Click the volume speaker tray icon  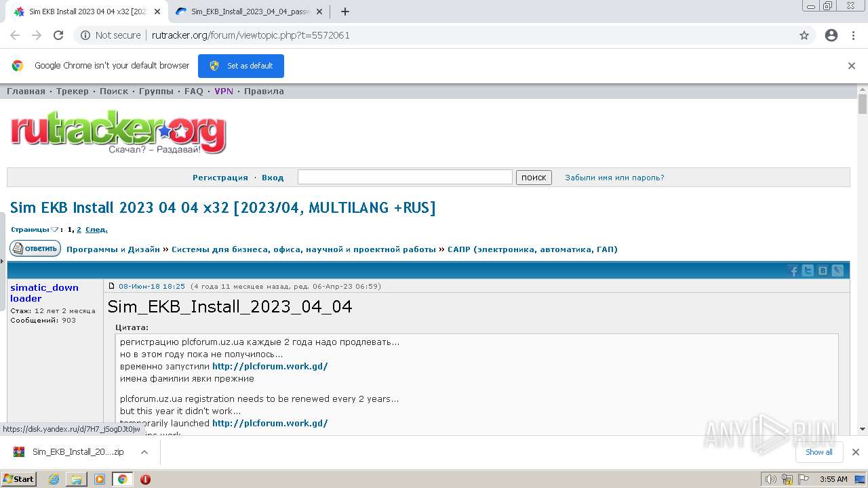tap(770, 479)
